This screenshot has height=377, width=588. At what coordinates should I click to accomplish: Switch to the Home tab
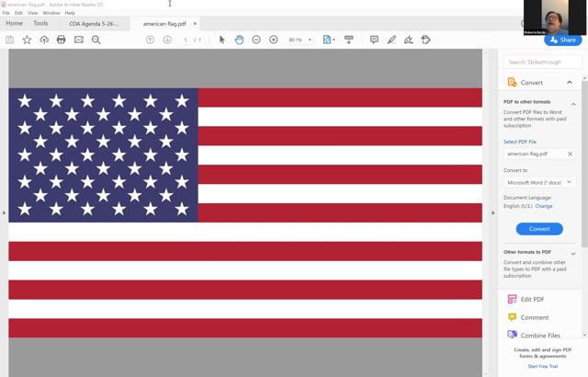click(15, 23)
